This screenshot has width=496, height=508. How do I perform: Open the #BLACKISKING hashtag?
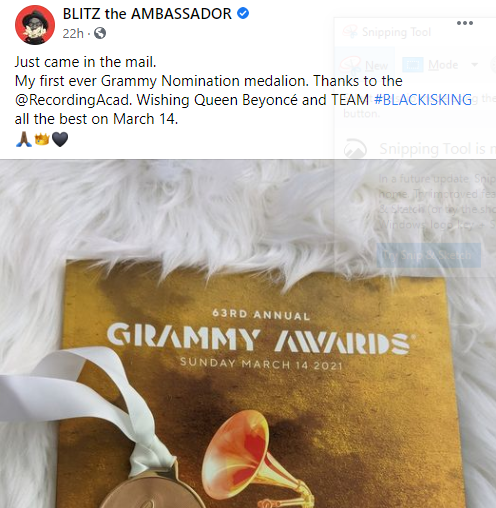pos(423,100)
